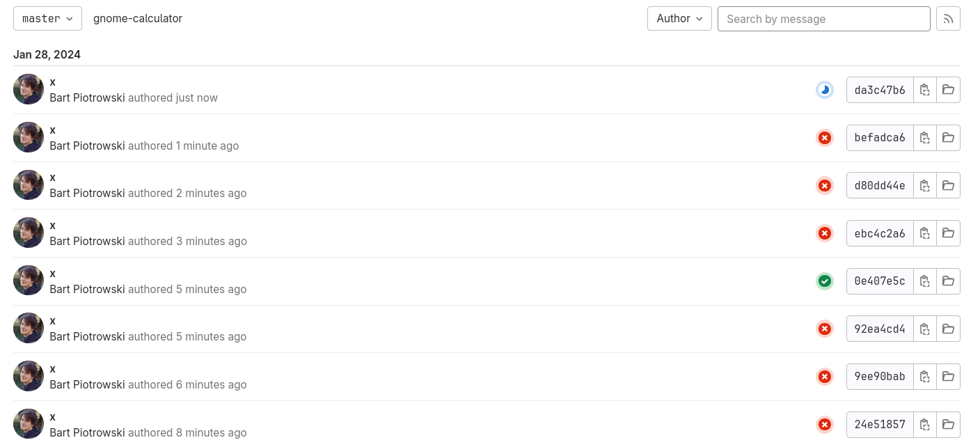Screen dimensions: 980x447
Task: Open commit titled x authored just now
Action: pyautogui.click(x=53, y=82)
